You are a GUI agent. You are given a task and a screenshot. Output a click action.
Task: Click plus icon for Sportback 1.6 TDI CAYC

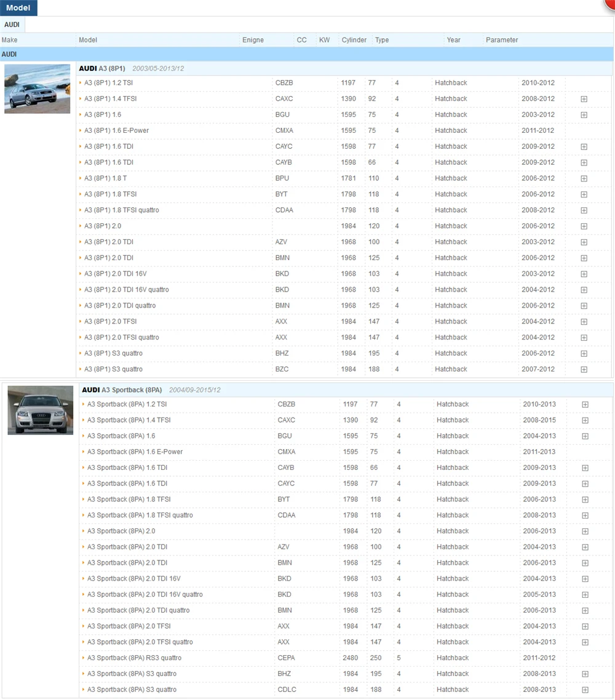pyautogui.click(x=585, y=484)
